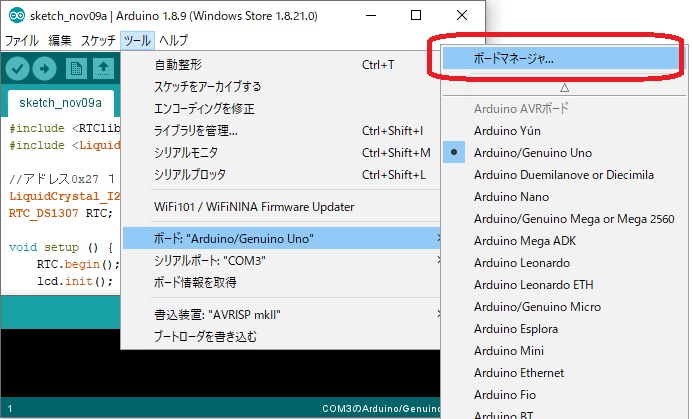Viewport: 692px width, 419px height.
Task: Expand 書込装置: "AVRISP mkII" submenu
Action: coord(281,314)
